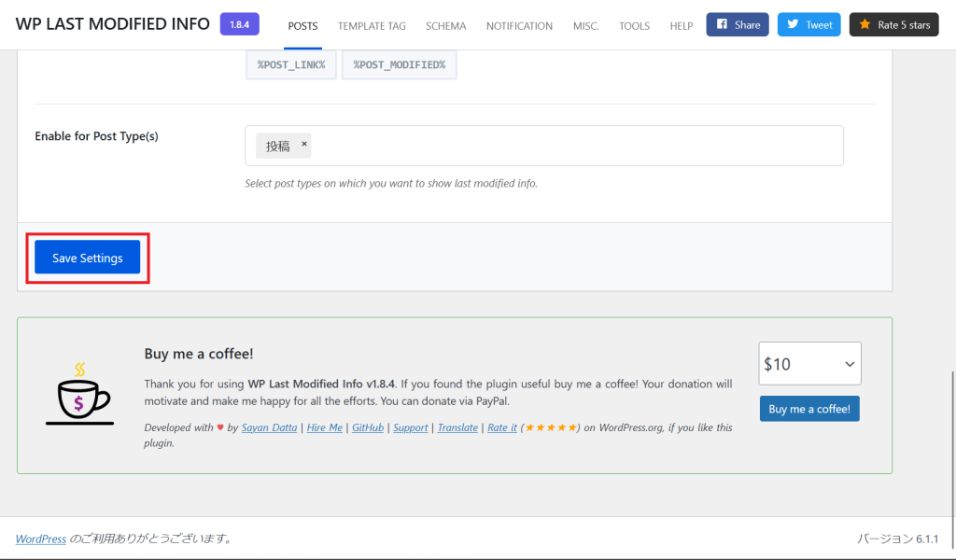
Task: Follow the Hire Me link
Action: (324, 427)
